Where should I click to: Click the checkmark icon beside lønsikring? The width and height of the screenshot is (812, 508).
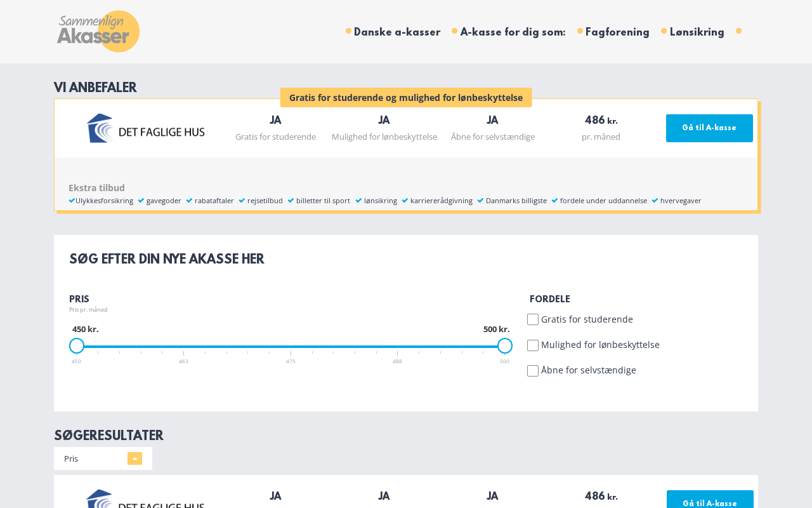point(358,201)
